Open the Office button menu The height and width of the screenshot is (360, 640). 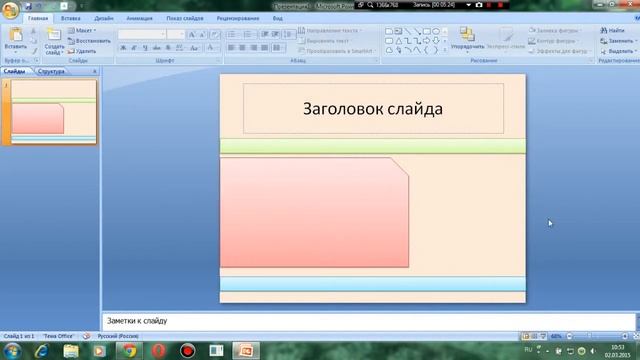point(10,10)
